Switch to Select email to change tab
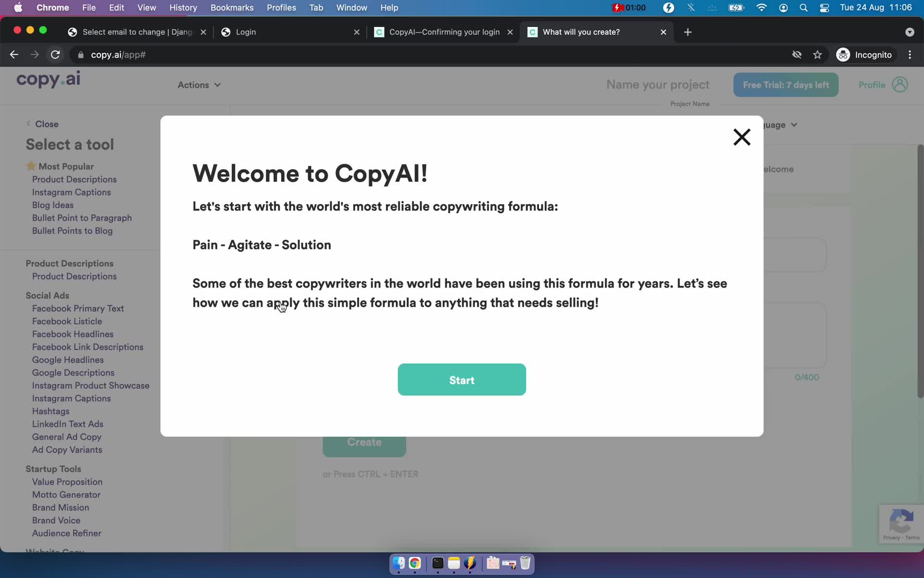Screen dimensions: 924x578 [137, 32]
